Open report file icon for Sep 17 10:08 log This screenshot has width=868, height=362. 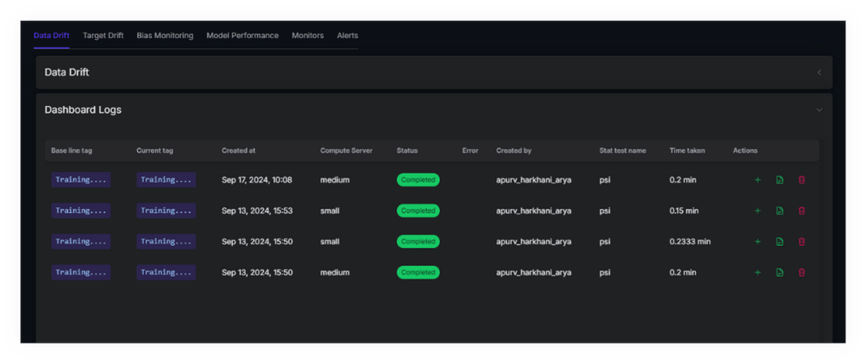point(779,180)
